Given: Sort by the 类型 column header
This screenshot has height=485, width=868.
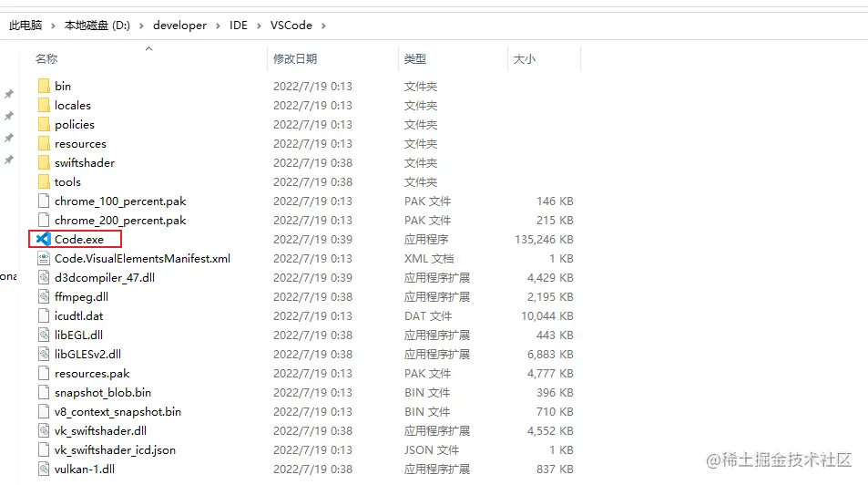Looking at the screenshot, I should 415,58.
